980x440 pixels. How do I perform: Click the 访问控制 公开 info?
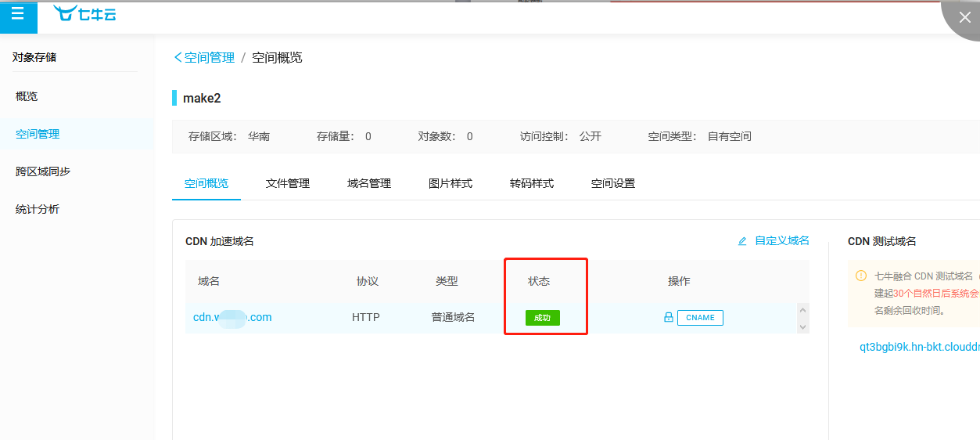coord(561,136)
